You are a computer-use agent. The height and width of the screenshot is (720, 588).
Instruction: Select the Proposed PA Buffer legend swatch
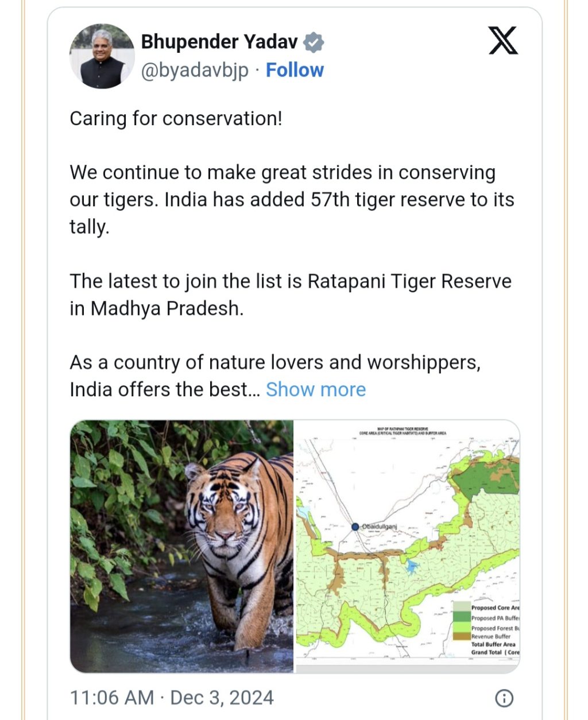coord(461,617)
